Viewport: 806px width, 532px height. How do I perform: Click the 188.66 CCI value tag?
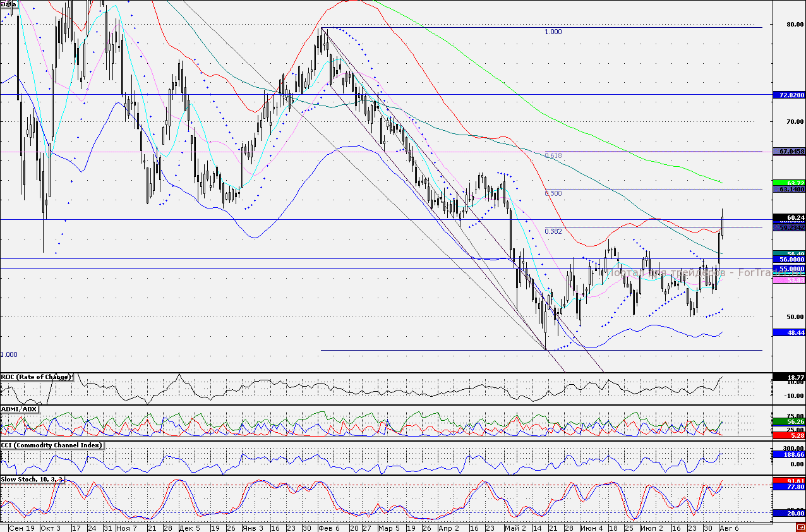788,454
